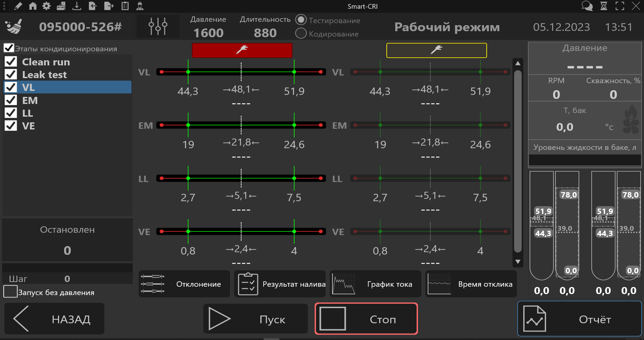The width and height of the screenshot is (644, 340).
Task: Open the clipboard list icon
Action: pyautogui.click(x=125, y=6)
